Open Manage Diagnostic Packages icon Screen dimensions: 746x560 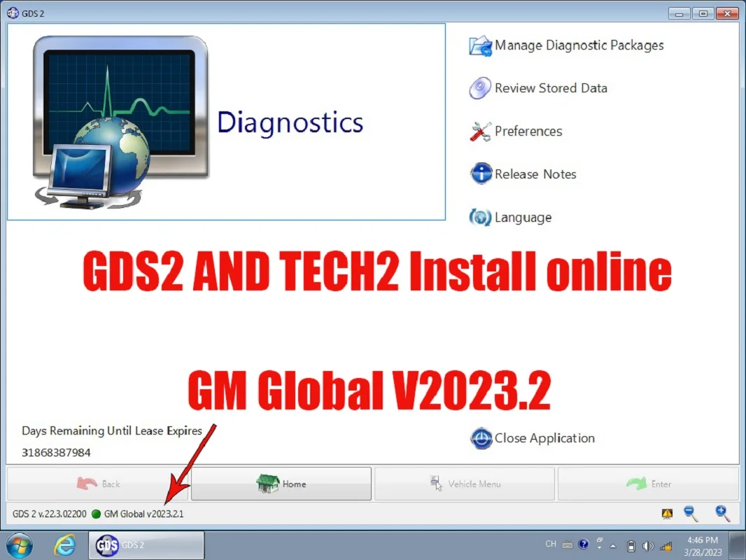pyautogui.click(x=480, y=46)
